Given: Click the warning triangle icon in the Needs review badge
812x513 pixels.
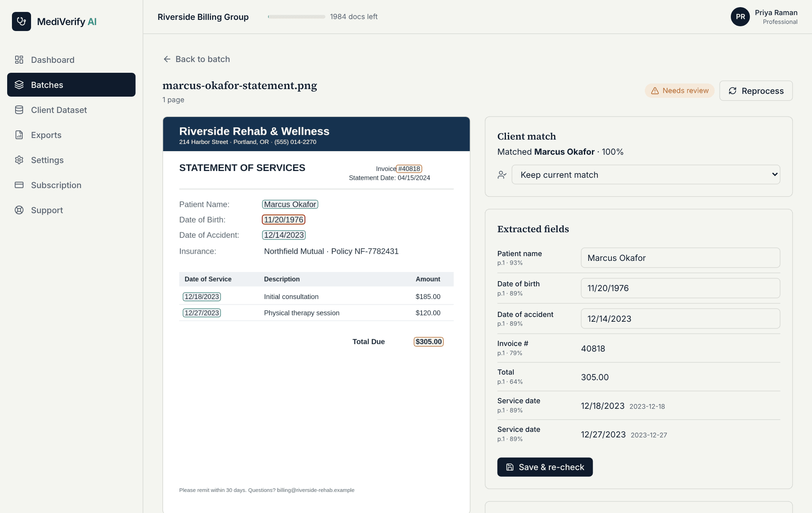Looking at the screenshot, I should point(655,91).
